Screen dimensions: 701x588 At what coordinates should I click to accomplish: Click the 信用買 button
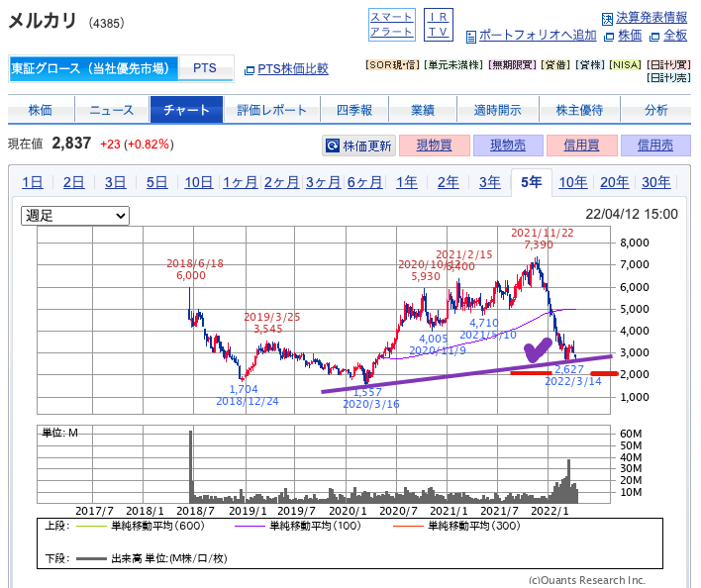[581, 146]
